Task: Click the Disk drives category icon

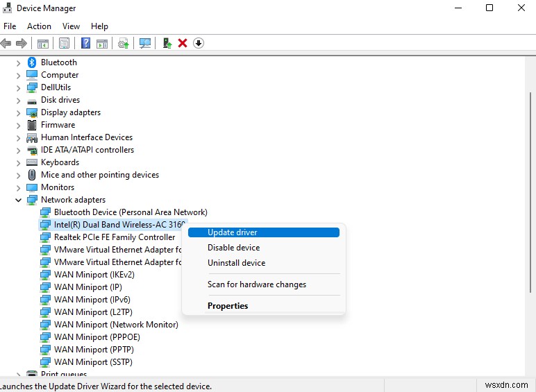Action: click(32, 101)
